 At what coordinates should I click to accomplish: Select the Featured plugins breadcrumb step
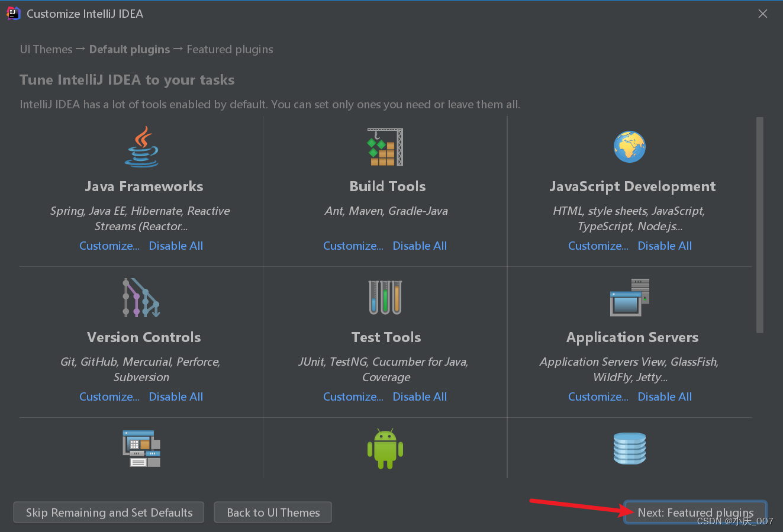(x=230, y=49)
